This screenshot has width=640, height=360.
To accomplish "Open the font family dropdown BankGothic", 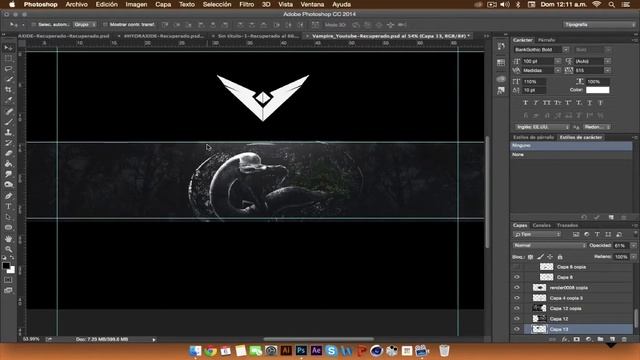I will click(x=566, y=49).
